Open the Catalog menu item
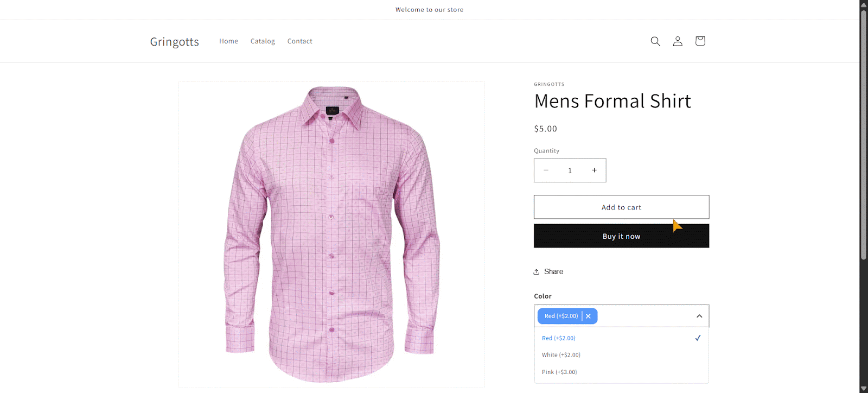The image size is (868, 393). coord(263,41)
